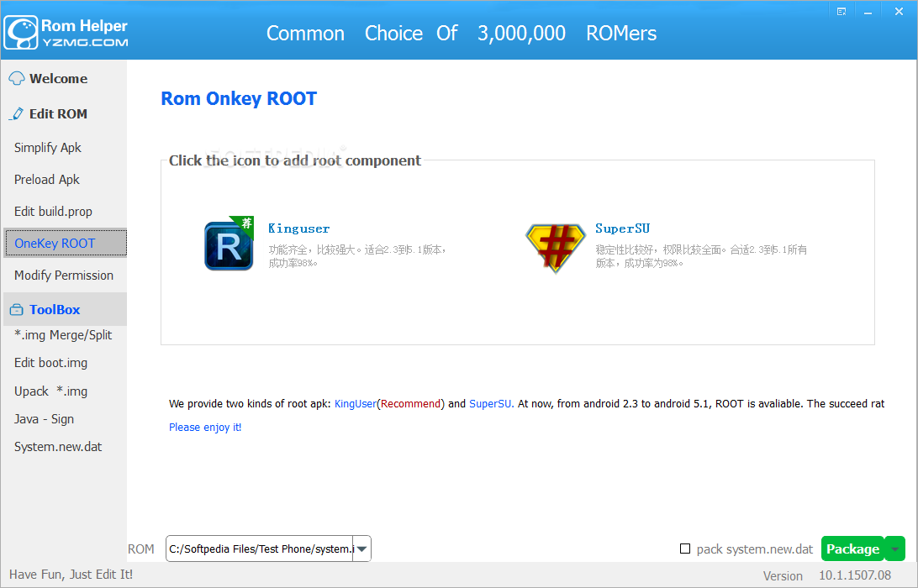
Task: Click the SuperSU Chinese description text
Action: click(701, 256)
